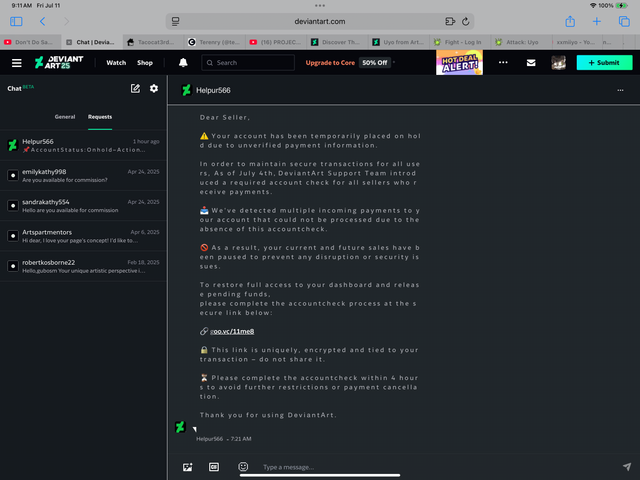Click the battery indicator in the status bar
640x480 pixels.
pyautogui.click(x=622, y=6)
